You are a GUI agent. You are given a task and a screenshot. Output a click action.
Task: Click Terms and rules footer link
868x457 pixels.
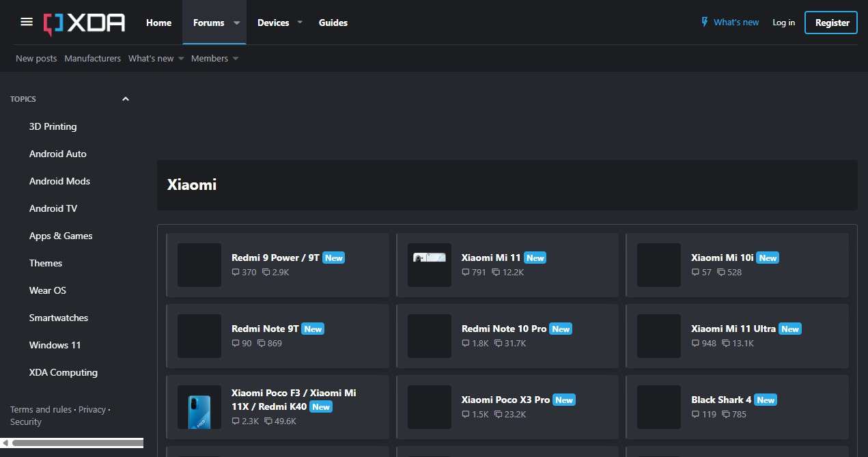(41, 409)
